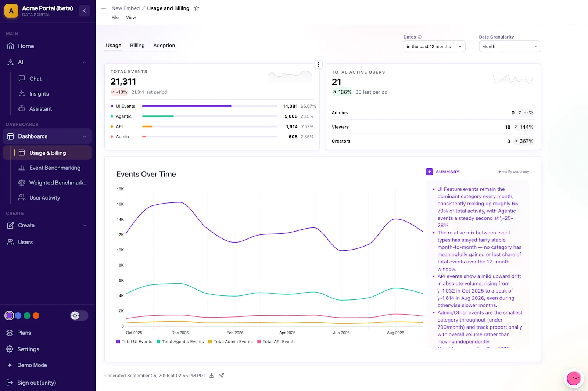
Task: Download the generated report
Action: pyautogui.click(x=211, y=376)
